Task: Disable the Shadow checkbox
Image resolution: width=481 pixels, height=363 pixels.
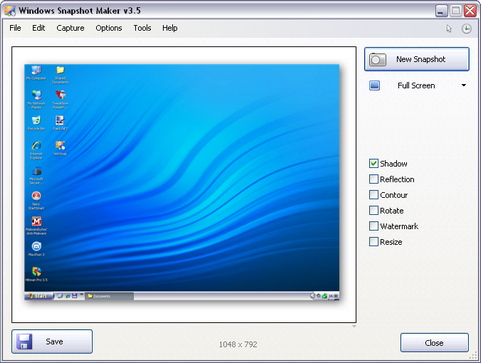Action: [x=374, y=163]
